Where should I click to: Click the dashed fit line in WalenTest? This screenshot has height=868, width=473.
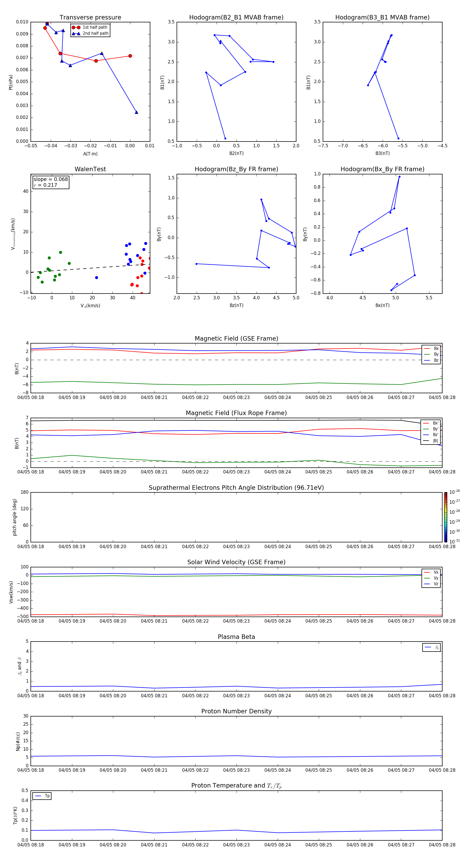[x=90, y=268]
